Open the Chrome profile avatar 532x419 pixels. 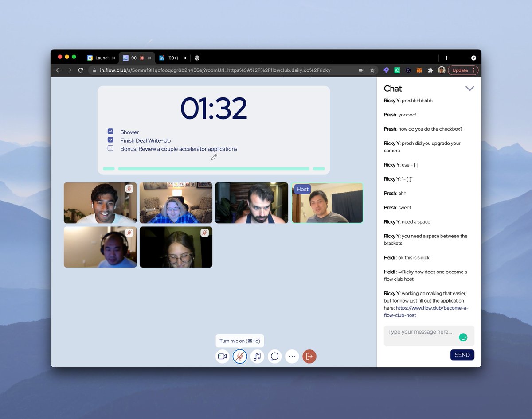tap(442, 70)
